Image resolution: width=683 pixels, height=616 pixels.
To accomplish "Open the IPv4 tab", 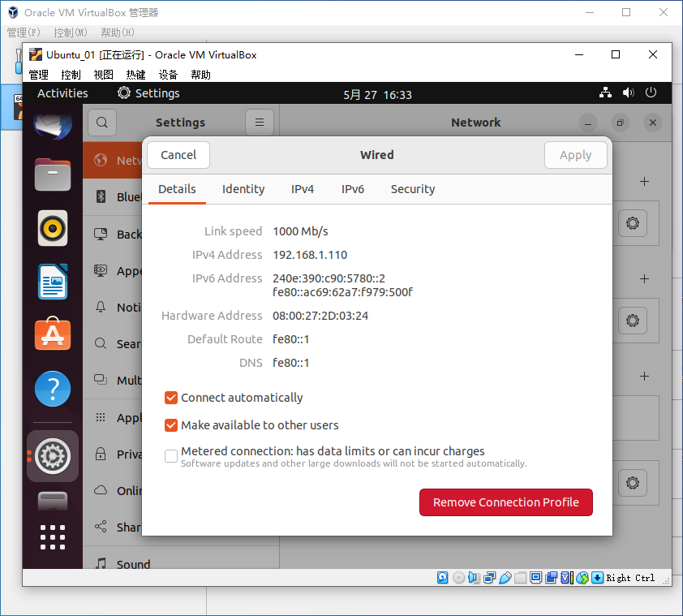I will [303, 189].
